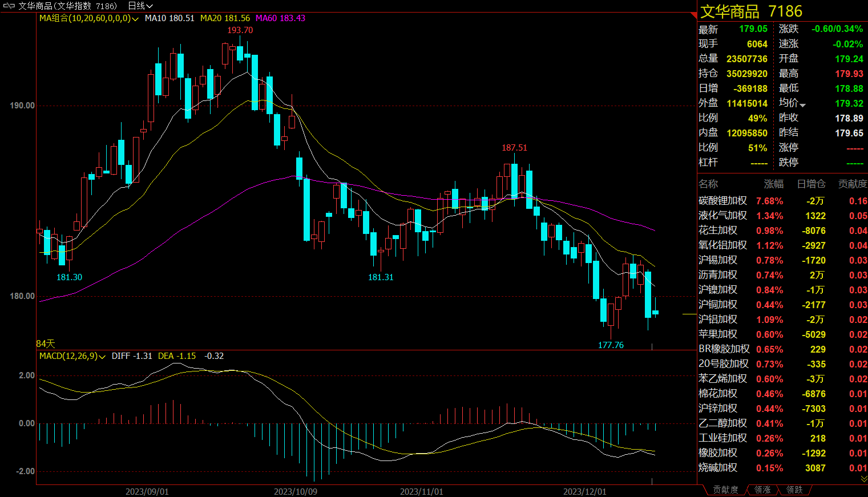868x497 pixels.
Task: Click the 日增 value -369188
Action: point(750,88)
